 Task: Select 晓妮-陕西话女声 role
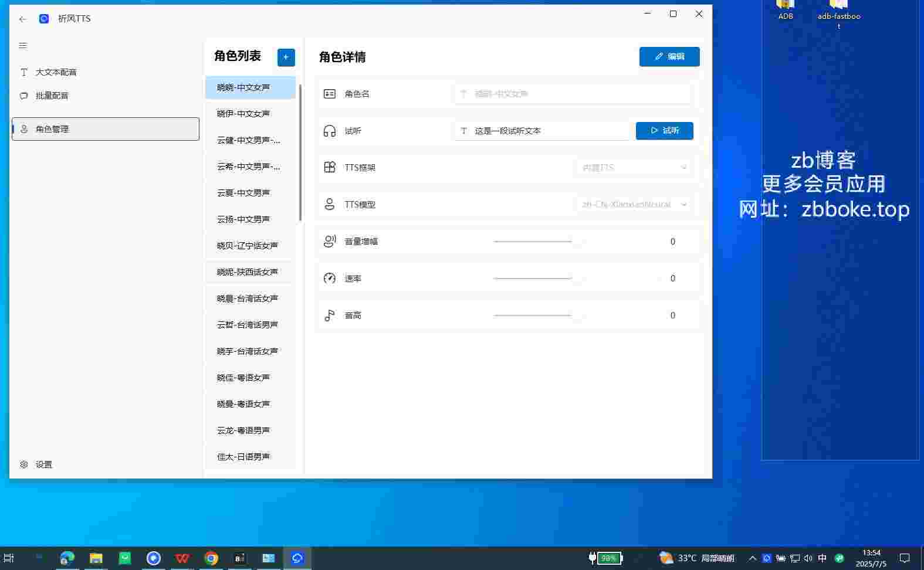pyautogui.click(x=251, y=272)
